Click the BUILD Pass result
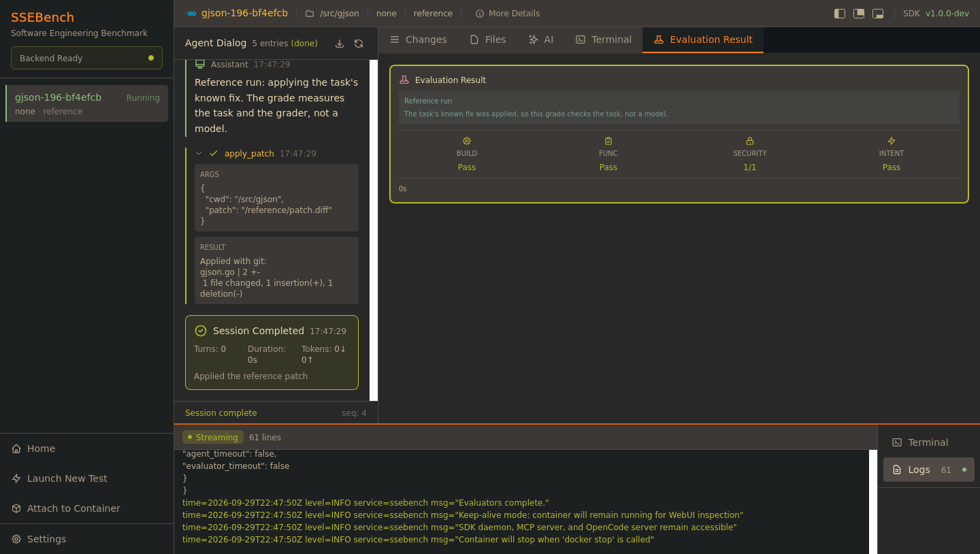Viewport: 980px width, 554px height. pos(467,167)
